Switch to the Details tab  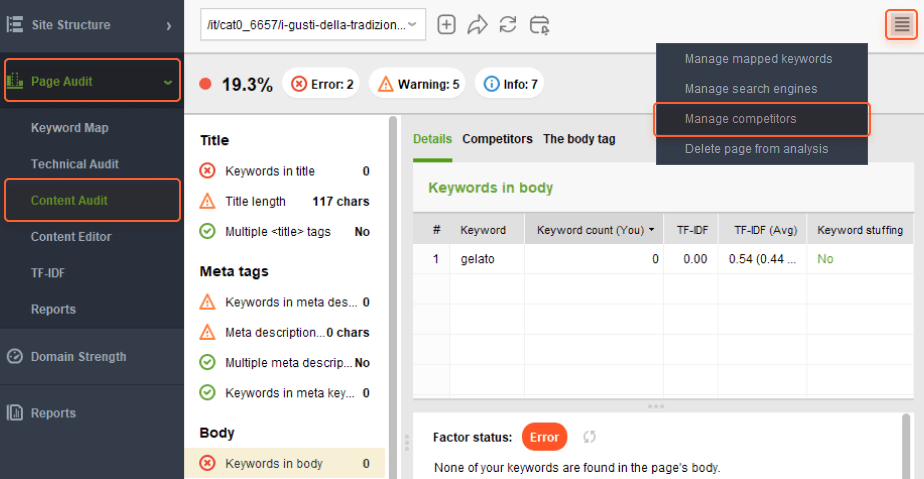pos(432,139)
